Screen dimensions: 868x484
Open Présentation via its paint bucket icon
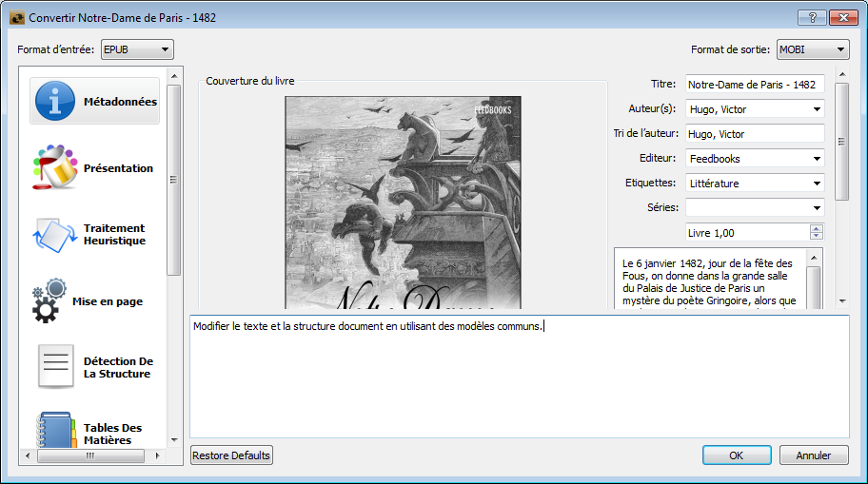pos(55,168)
